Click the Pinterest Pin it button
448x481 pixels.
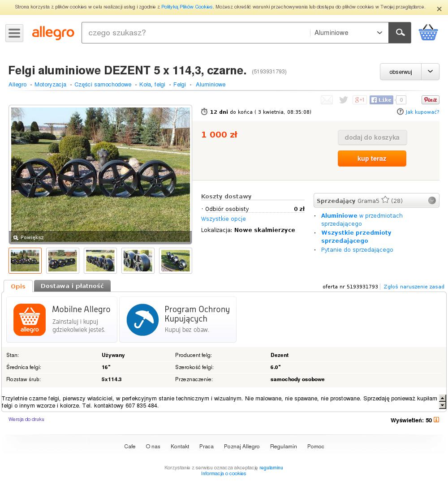coord(430,100)
